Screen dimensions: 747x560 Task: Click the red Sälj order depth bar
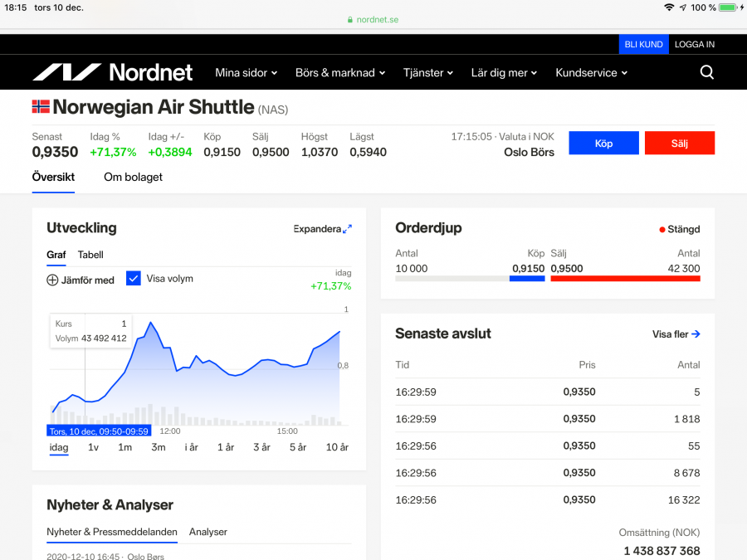pos(625,279)
